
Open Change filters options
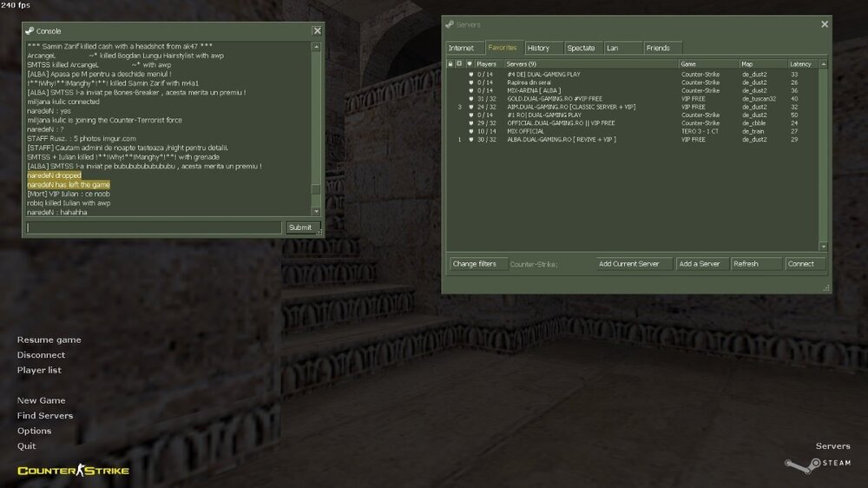click(x=475, y=264)
